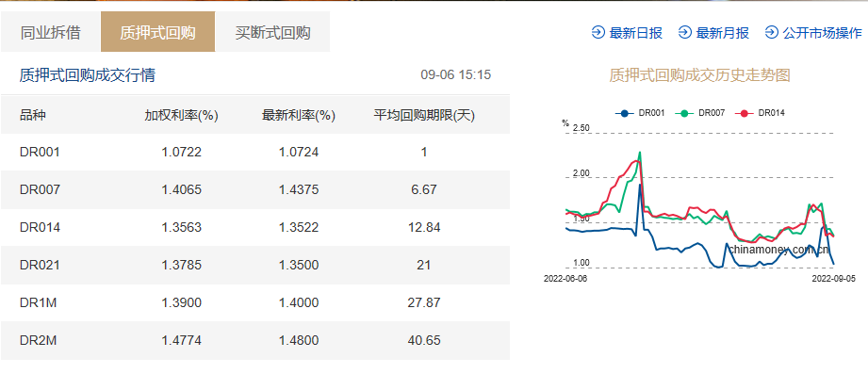Click the arrow icon beside 最新日报

598,33
